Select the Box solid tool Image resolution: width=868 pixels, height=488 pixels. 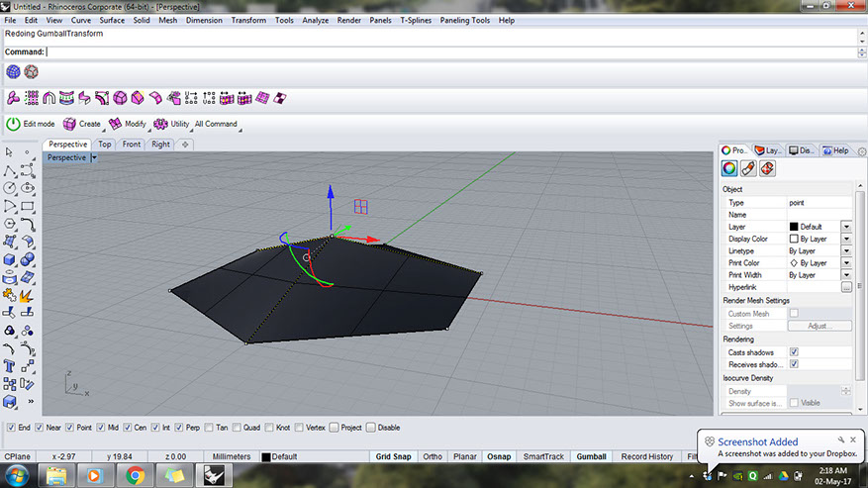9,259
